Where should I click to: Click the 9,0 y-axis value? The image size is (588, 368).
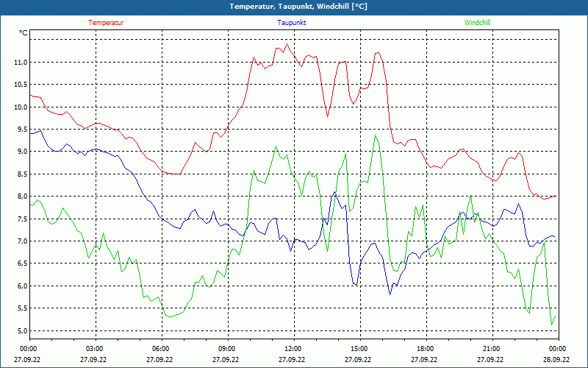(22, 152)
